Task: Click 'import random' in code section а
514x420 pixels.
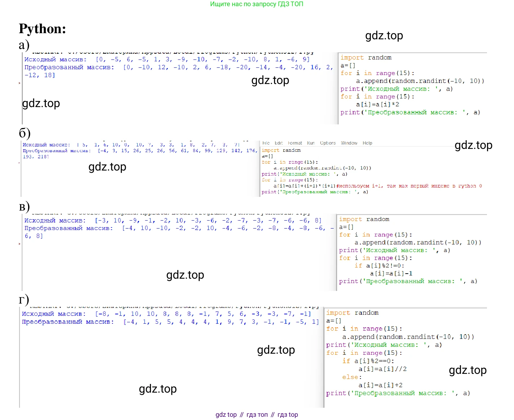Action: point(366,58)
